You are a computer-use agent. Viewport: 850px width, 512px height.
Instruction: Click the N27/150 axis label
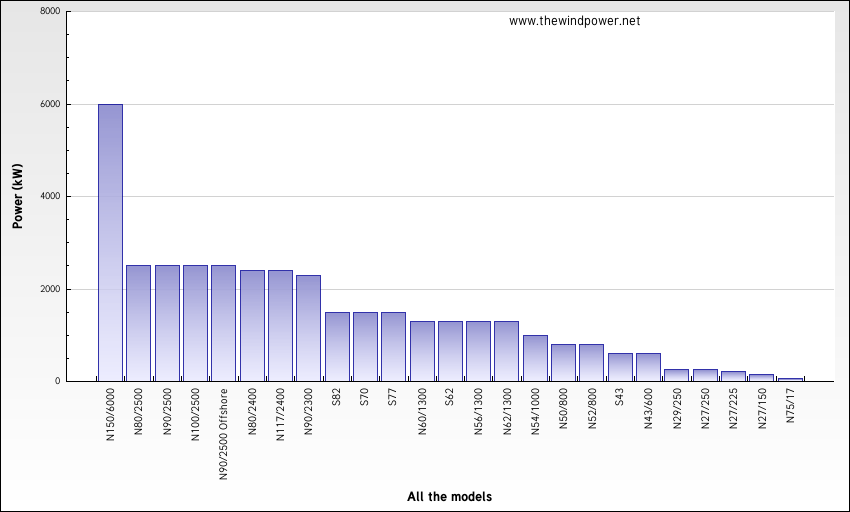tap(762, 408)
